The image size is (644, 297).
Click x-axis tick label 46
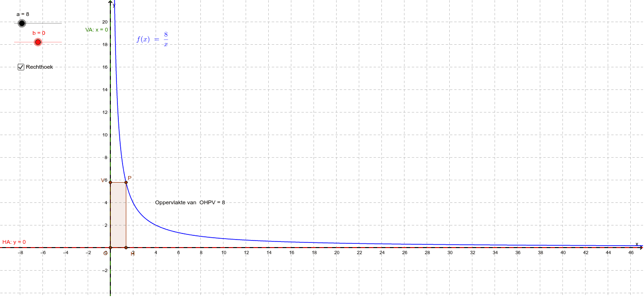[631, 253]
